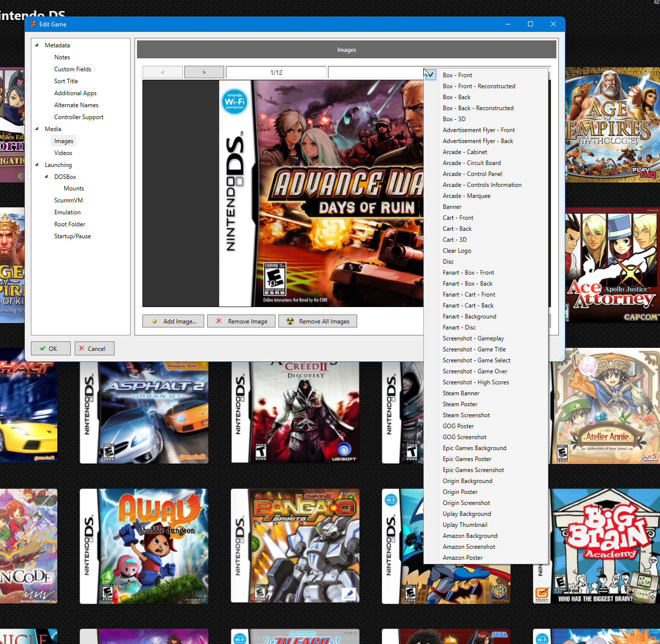Click the Cancel button
The height and width of the screenshot is (644, 660).
[x=95, y=348]
